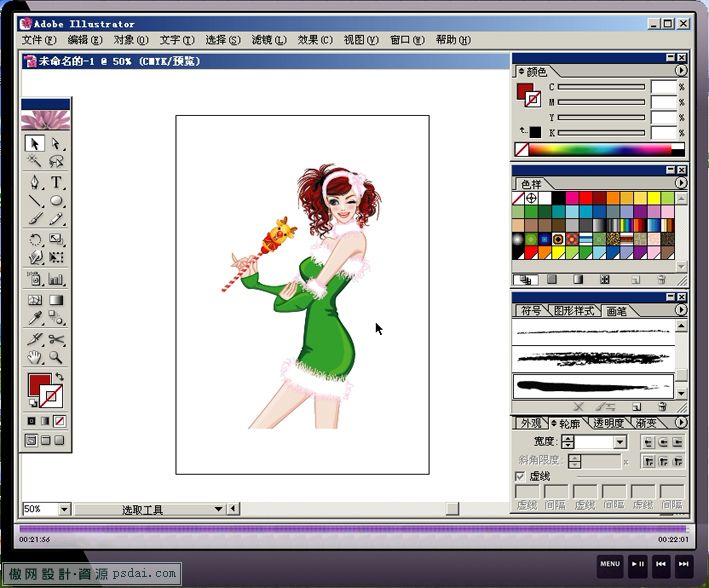
Task: Select the Magic Wand tool
Action: coord(34,161)
